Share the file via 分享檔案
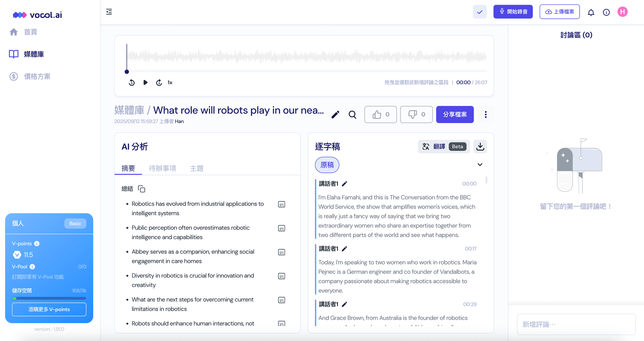Viewport: 644px width, 341px height. (454, 114)
